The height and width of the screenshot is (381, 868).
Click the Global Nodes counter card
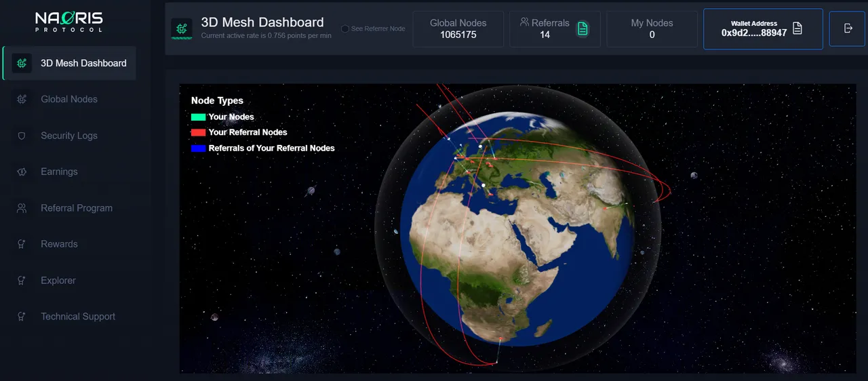(x=458, y=28)
